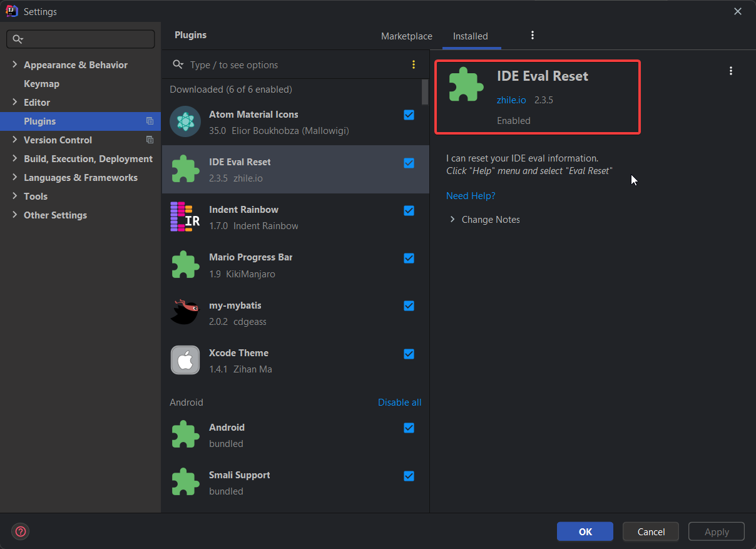Click the Mario Progress Bar plugin icon

[185, 265]
